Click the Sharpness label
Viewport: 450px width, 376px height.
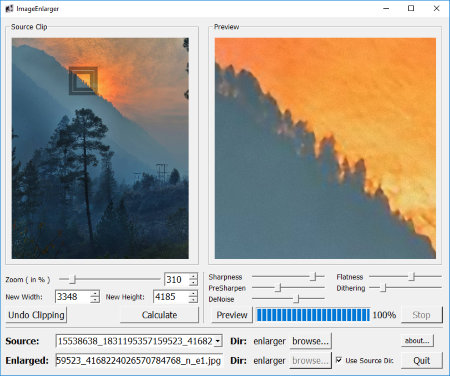click(x=225, y=277)
